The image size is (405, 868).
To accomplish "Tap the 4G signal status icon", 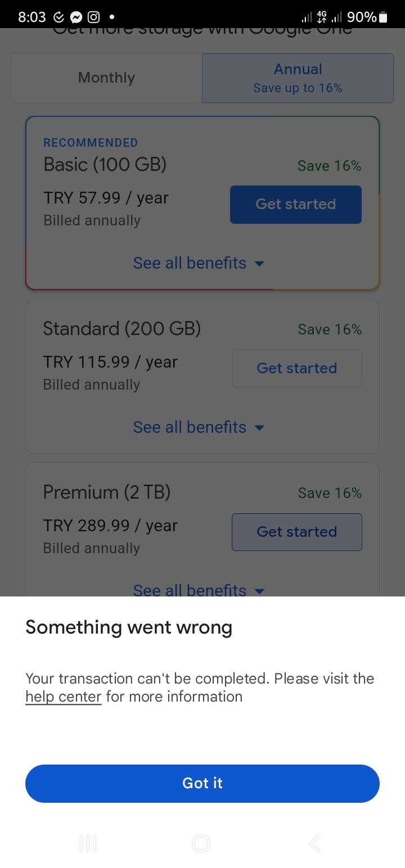I will (322, 17).
